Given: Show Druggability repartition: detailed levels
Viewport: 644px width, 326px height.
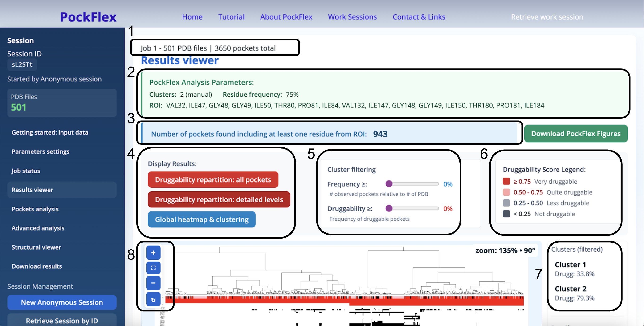Looking at the screenshot, I should tap(219, 199).
